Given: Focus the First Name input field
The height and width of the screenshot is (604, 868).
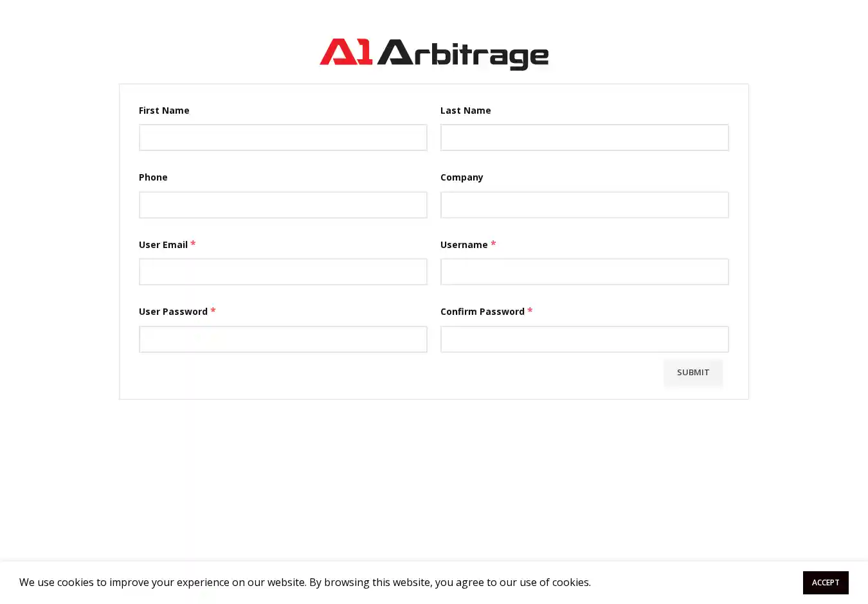Looking at the screenshot, I should 283,138.
